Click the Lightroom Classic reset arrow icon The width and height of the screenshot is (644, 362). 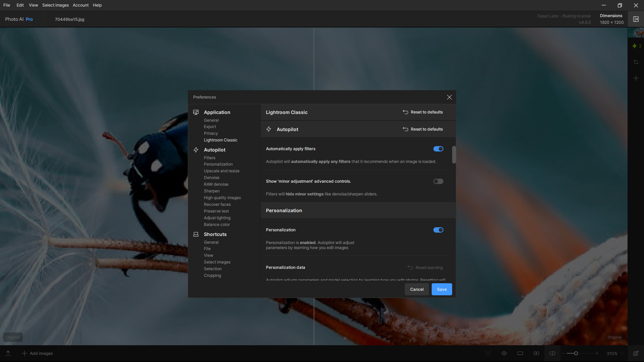point(406,112)
